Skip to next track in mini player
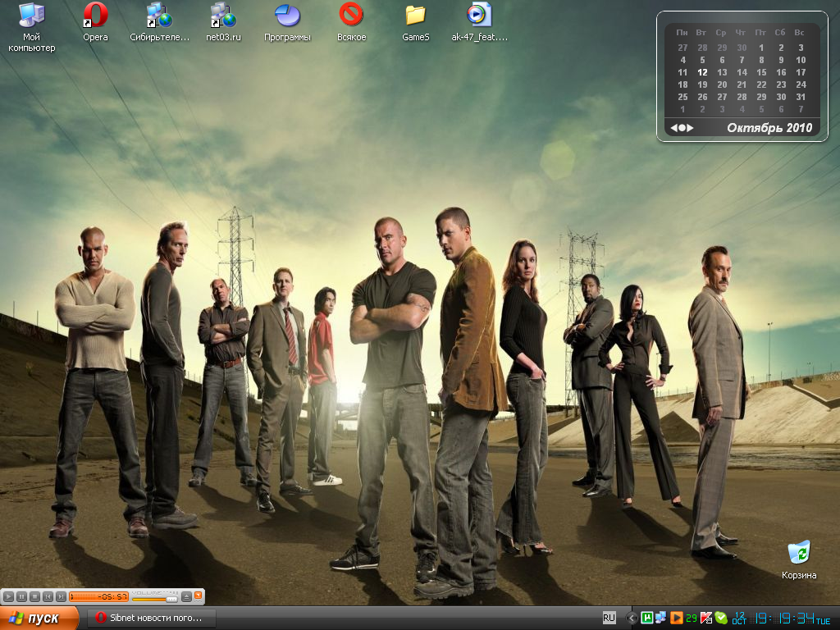The width and height of the screenshot is (840, 630). [x=61, y=596]
